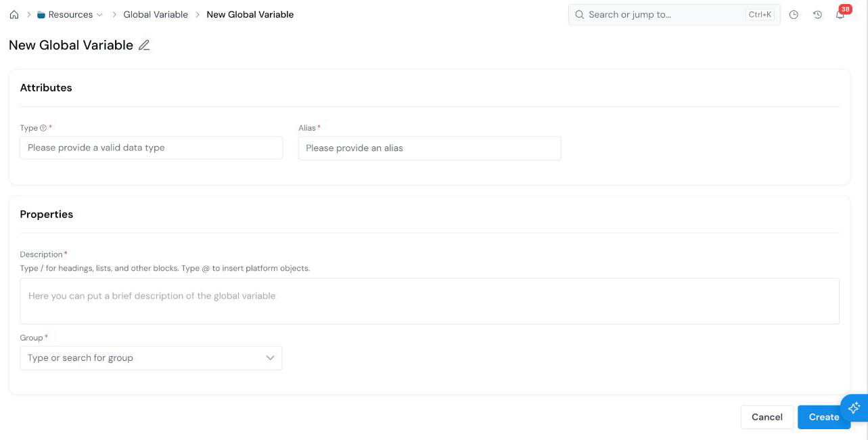Click the Attributes section heading
The image size is (868, 440).
click(x=46, y=87)
